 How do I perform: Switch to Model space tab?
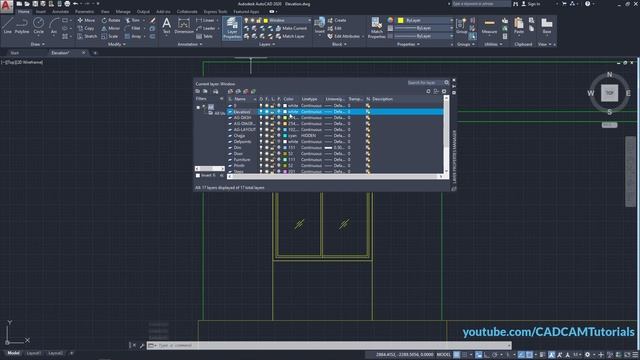13,353
